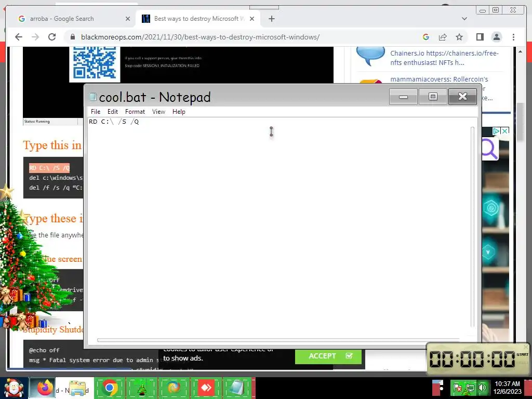Click the webpage vertical scrollbar thumb
Image resolution: width=532 pixels, height=399 pixels.
pos(521,121)
